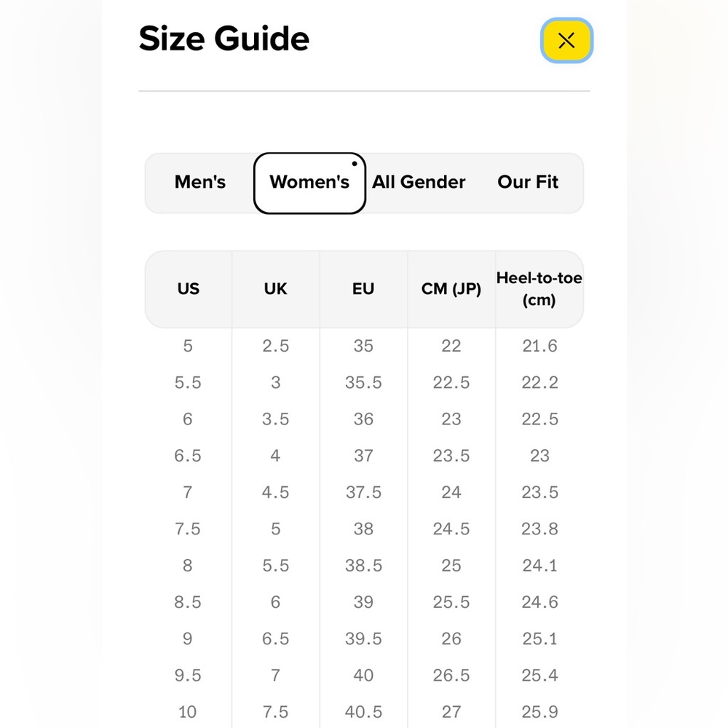Viewport: 728px width, 728px height.
Task: Close the Size Guide with yellow X
Action: pyautogui.click(x=566, y=40)
